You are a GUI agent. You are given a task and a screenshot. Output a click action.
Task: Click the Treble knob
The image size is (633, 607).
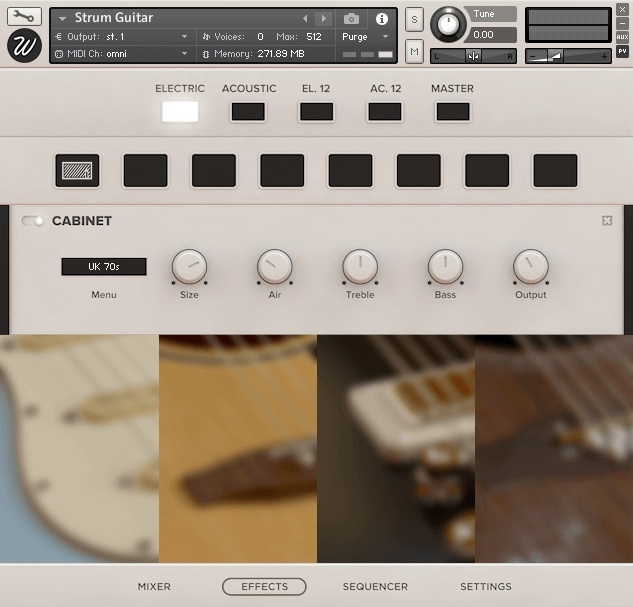(360, 266)
